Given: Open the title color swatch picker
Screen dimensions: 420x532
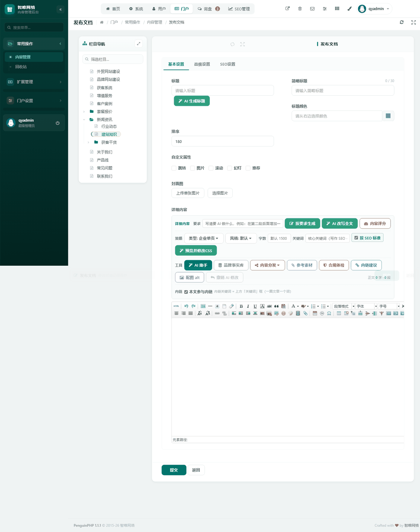Looking at the screenshot, I should (x=388, y=116).
